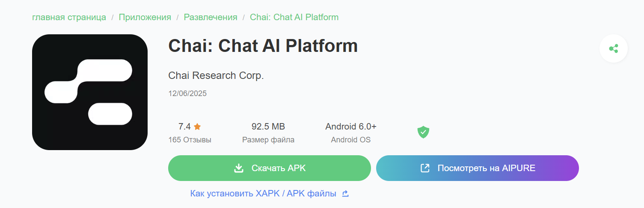The height and width of the screenshot is (208, 644).
Task: Click export icon beside install guide link
Action: click(x=346, y=193)
